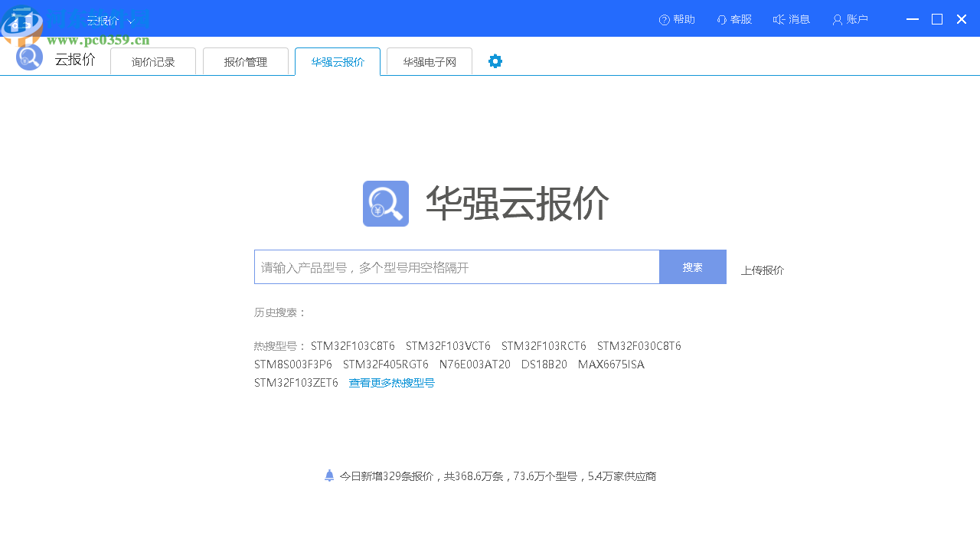The height and width of the screenshot is (536, 980).
Task: Click 查看更多热搜型号 to see more models
Action: tap(391, 382)
